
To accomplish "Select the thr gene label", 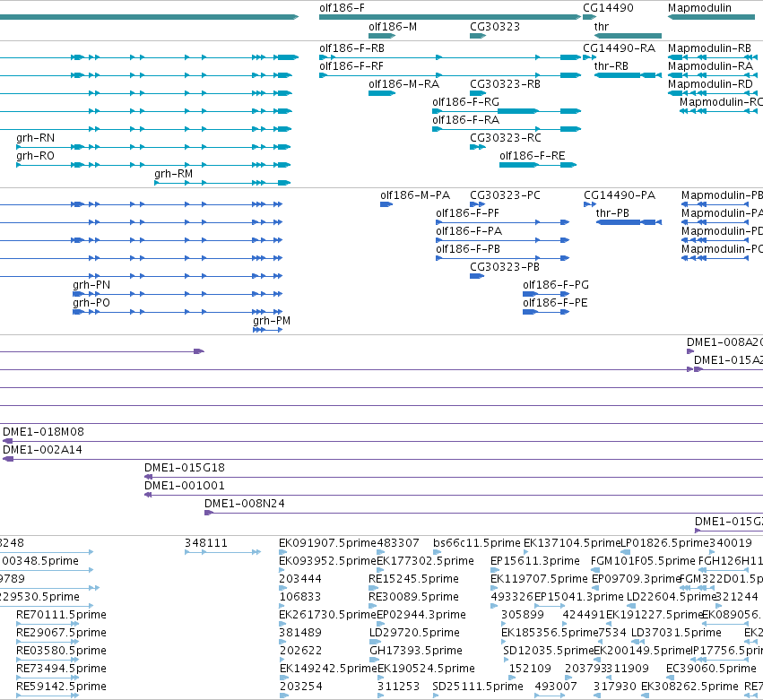I will pos(602,27).
